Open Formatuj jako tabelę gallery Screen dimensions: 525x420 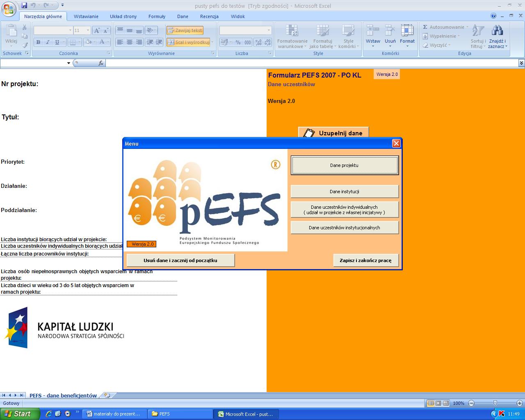pos(322,36)
